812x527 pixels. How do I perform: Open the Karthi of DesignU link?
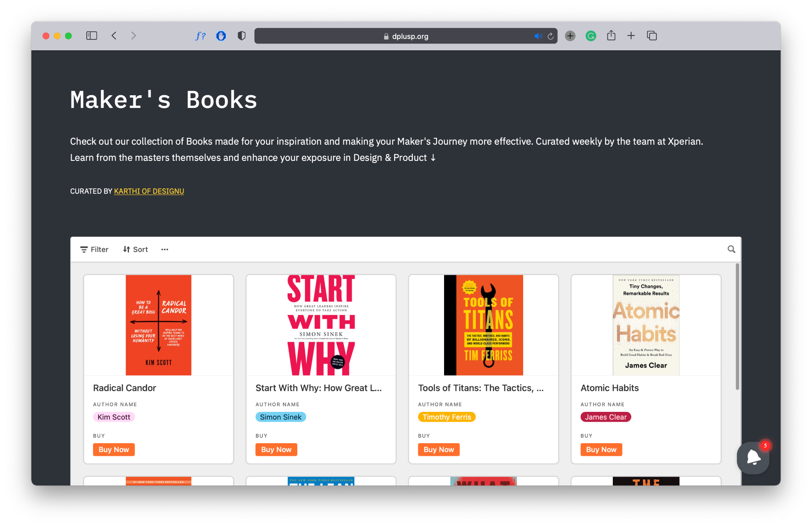[x=149, y=191]
